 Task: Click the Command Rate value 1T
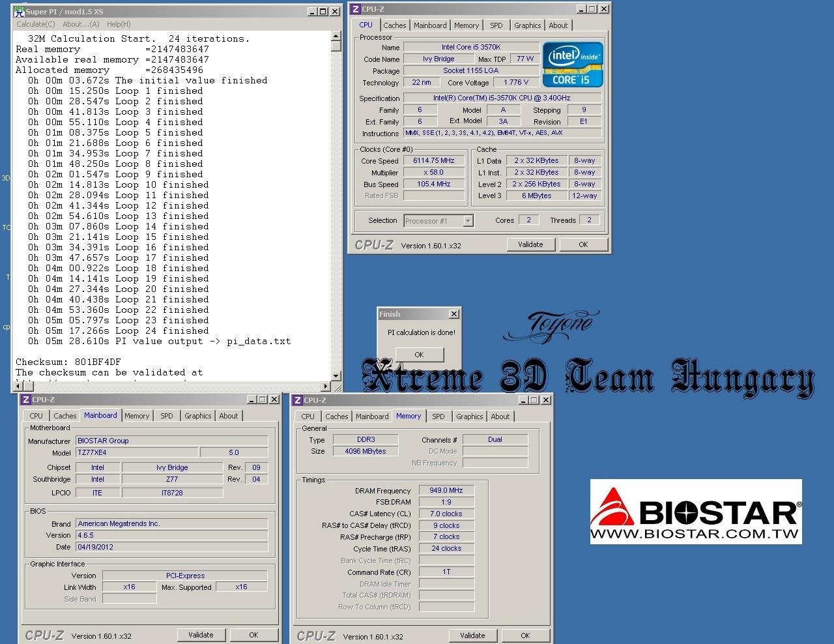[x=446, y=572]
